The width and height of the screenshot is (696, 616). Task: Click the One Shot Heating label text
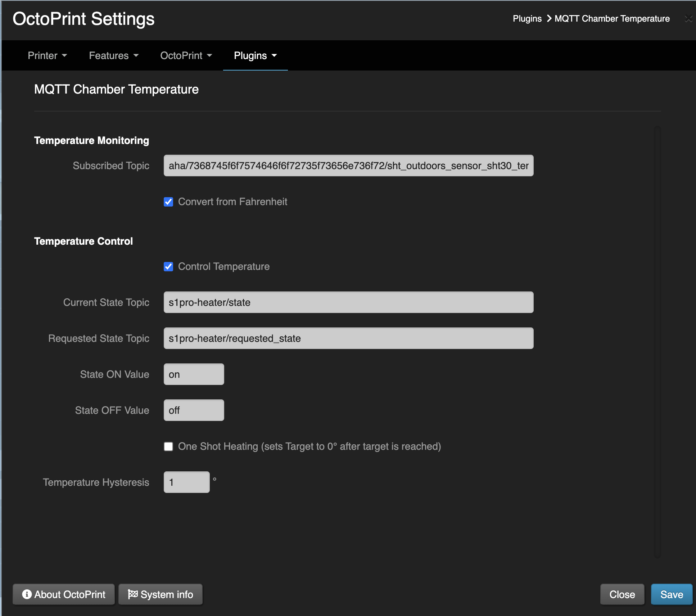pyautogui.click(x=309, y=447)
